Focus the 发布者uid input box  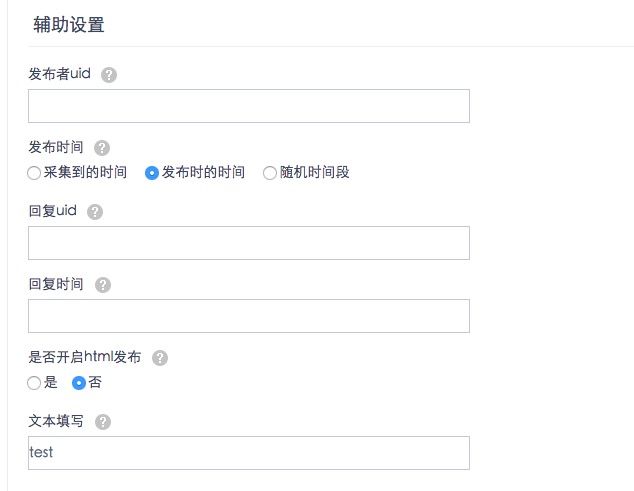click(249, 106)
